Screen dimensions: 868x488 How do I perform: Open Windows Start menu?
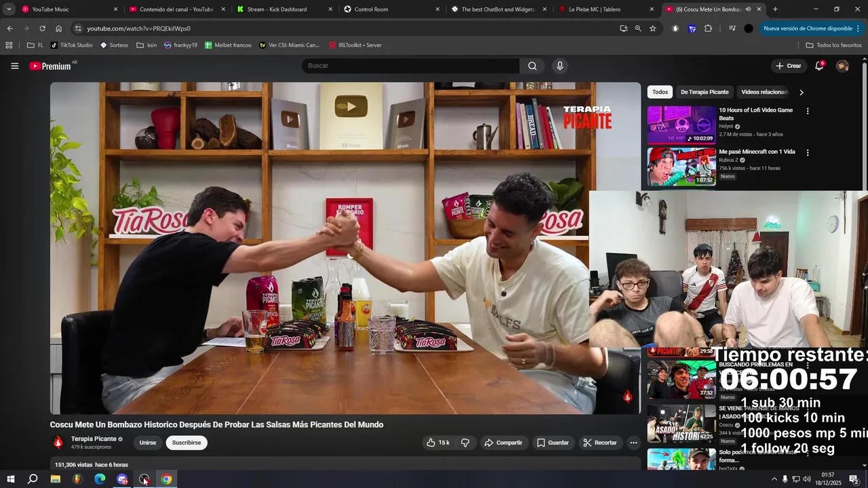[10, 479]
